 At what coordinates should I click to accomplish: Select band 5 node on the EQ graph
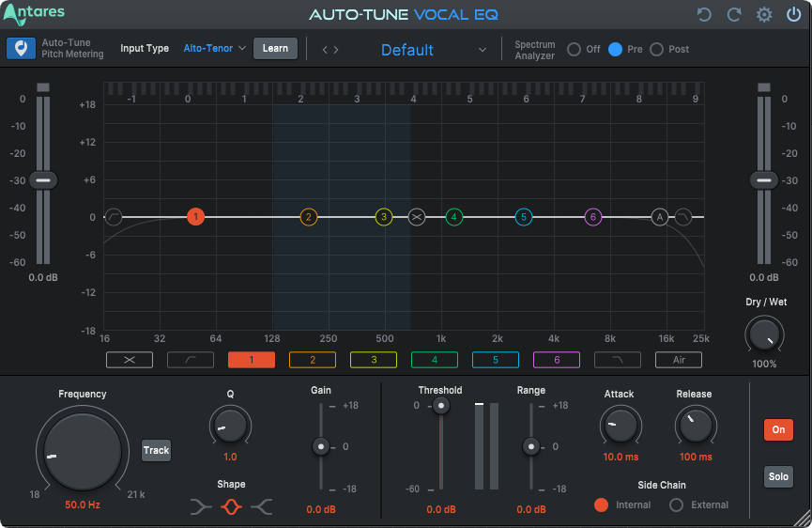click(x=524, y=217)
